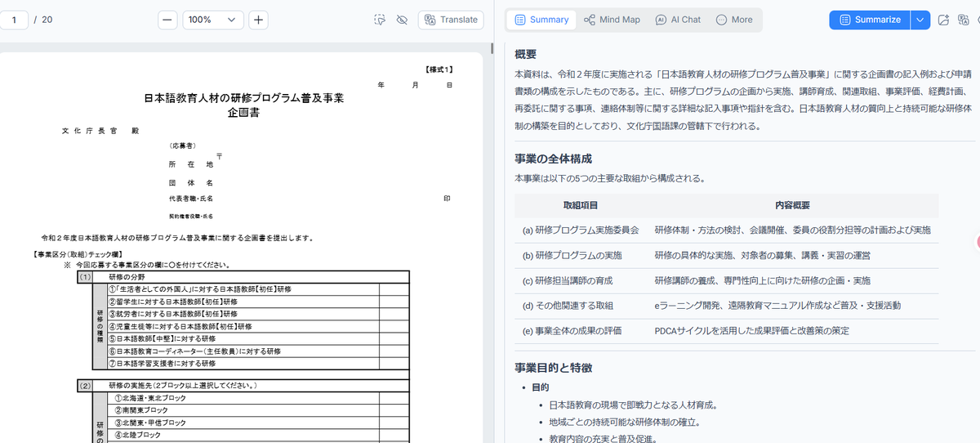
Task: Click the 団体名 field label
Action: tap(191, 182)
